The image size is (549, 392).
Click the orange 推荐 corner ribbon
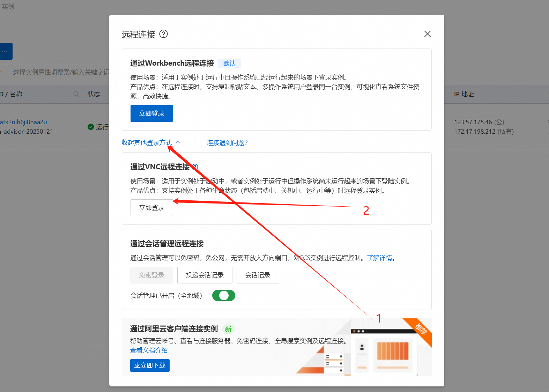click(421, 329)
